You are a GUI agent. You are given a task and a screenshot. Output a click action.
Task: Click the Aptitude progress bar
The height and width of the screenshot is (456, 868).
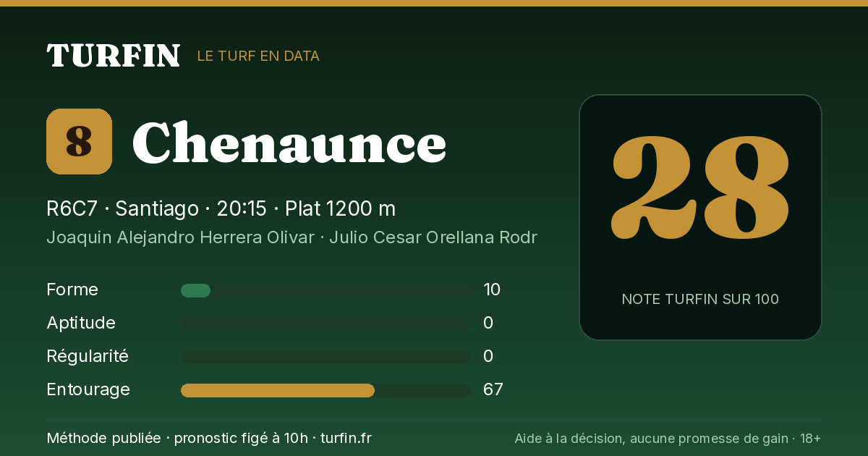(x=325, y=324)
